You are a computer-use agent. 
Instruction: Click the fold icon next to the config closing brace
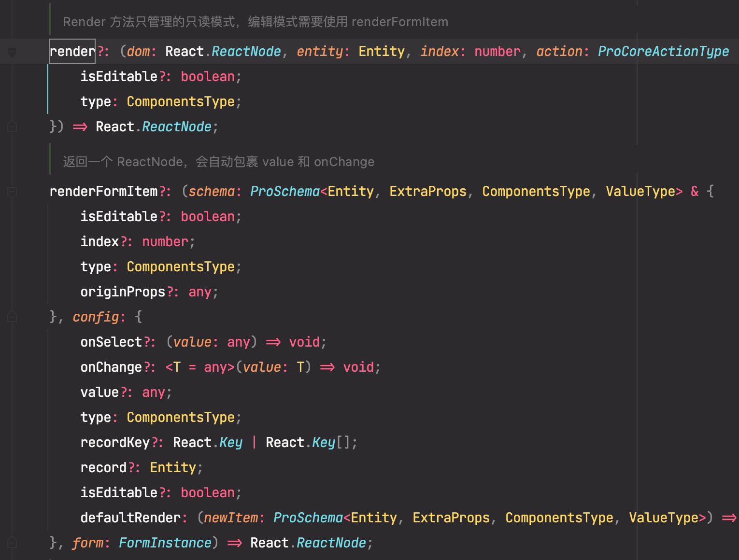pos(12,317)
